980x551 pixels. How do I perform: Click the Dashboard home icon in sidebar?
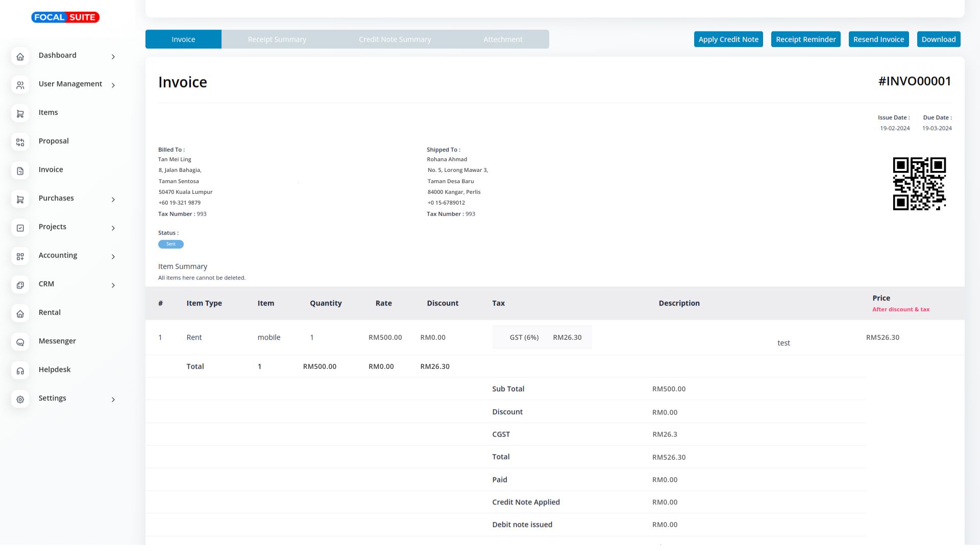click(x=20, y=57)
